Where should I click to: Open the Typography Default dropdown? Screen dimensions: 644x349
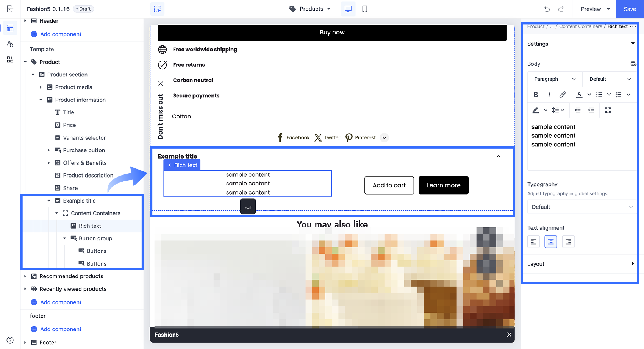coord(582,207)
